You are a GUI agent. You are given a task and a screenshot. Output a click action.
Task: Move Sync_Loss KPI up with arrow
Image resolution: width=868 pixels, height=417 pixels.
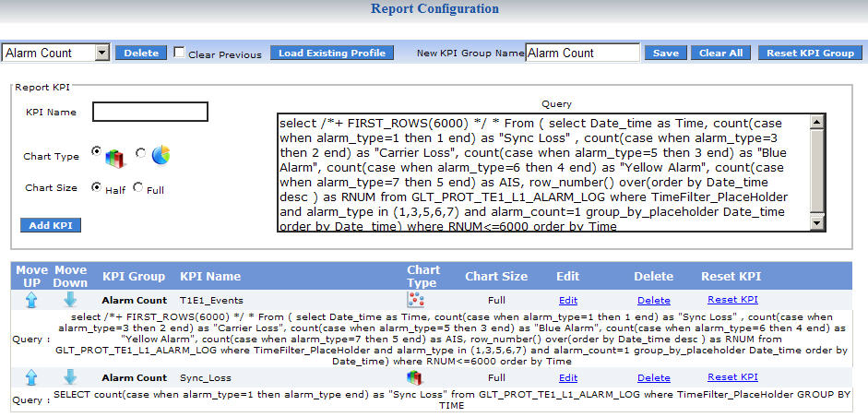click(31, 377)
